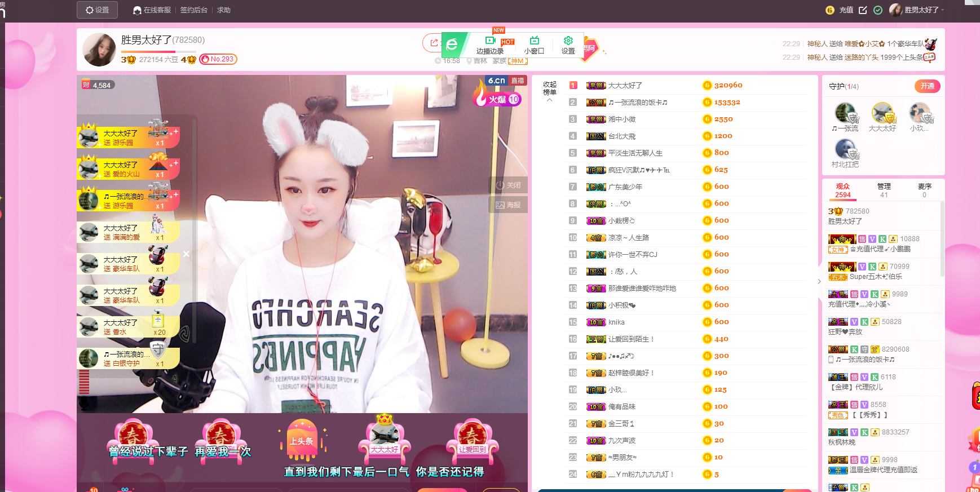Open the 小窗口 mini window mode
This screenshot has height=492, width=980.
point(534,45)
